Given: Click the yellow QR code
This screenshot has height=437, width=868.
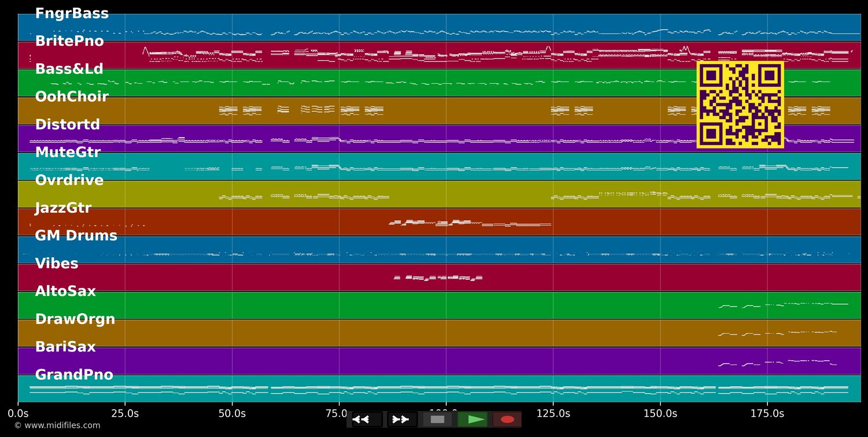Looking at the screenshot, I should 740,105.
